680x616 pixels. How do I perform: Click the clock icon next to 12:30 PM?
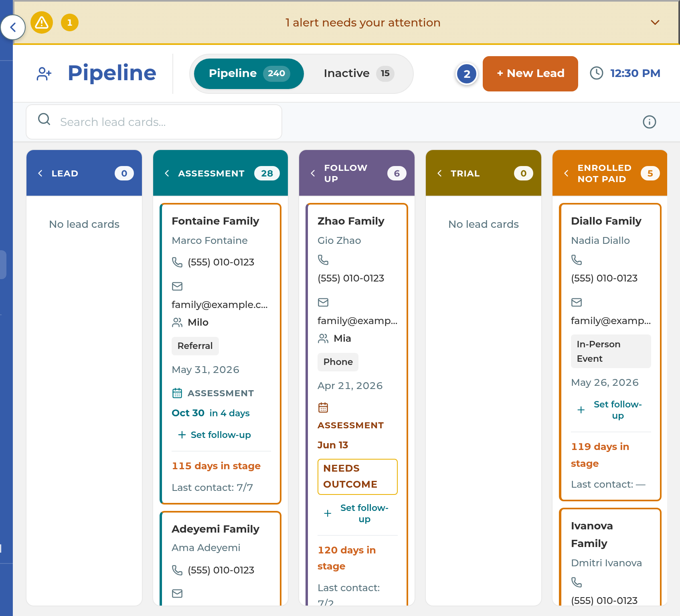(x=597, y=73)
